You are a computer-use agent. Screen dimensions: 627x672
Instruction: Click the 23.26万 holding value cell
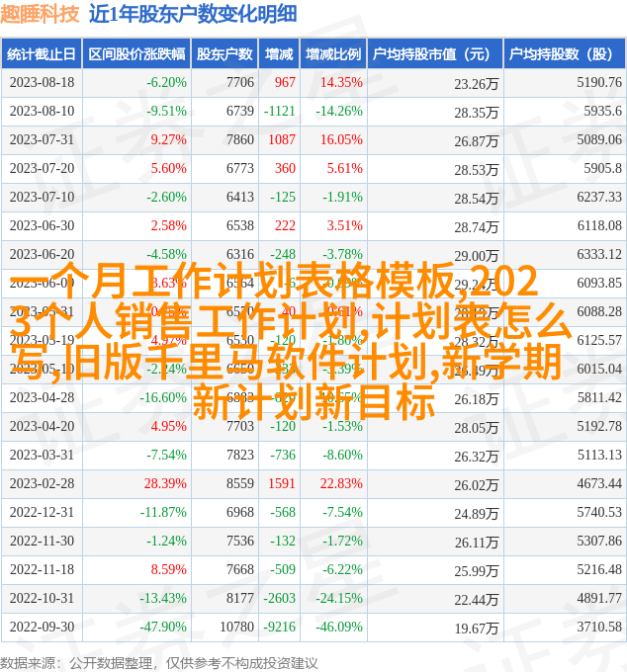click(x=476, y=84)
